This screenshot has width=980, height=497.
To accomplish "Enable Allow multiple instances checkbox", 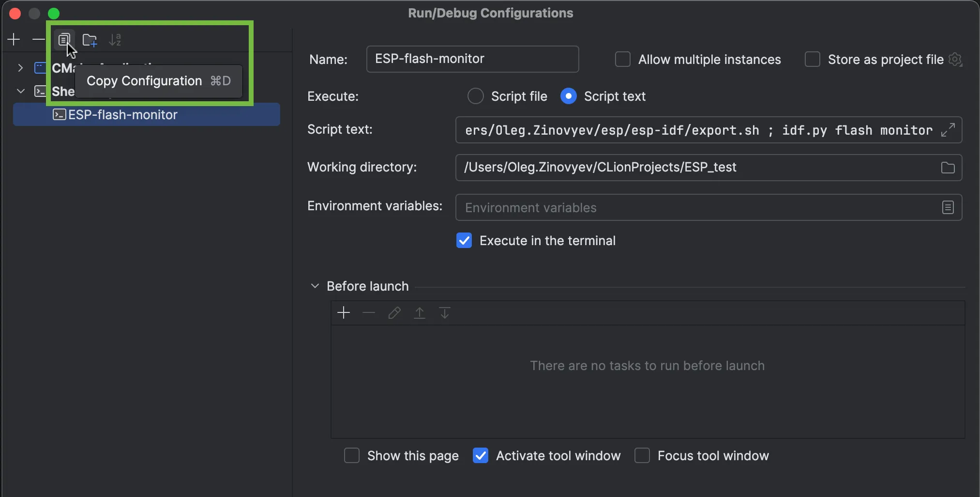I will coord(622,60).
